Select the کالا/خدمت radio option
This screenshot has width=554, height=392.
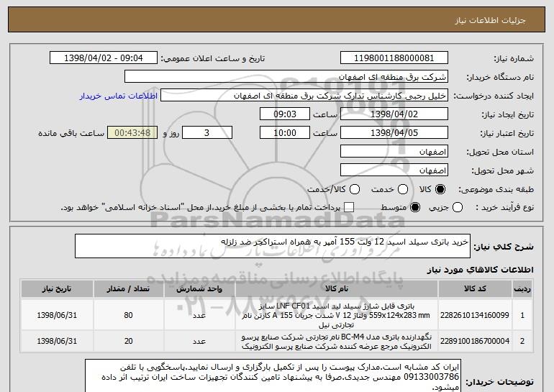(x=355, y=189)
